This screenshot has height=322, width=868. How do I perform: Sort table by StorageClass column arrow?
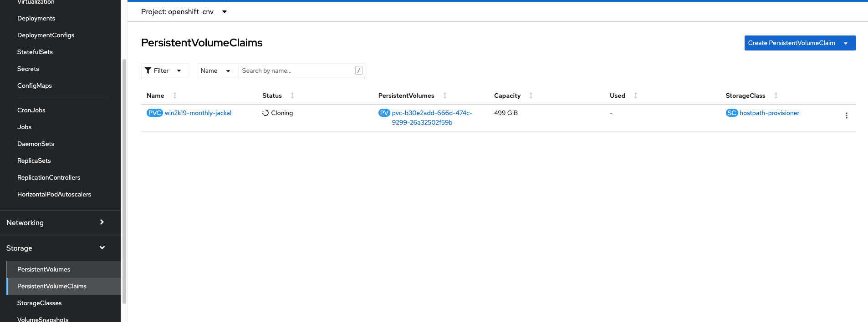pyautogui.click(x=776, y=96)
